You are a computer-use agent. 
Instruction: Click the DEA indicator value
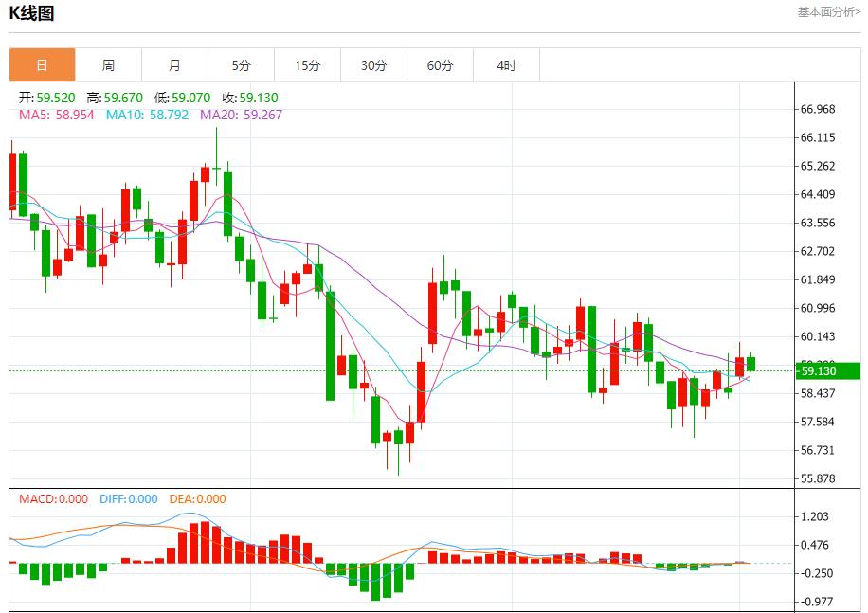(199, 498)
